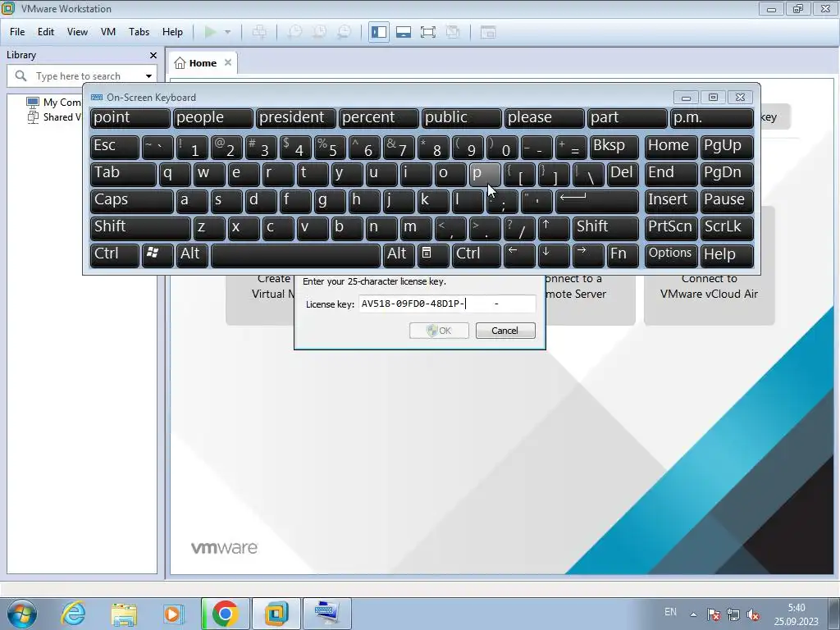This screenshot has height=630, width=840.
Task: Open the Edit menu
Action: pos(46,32)
